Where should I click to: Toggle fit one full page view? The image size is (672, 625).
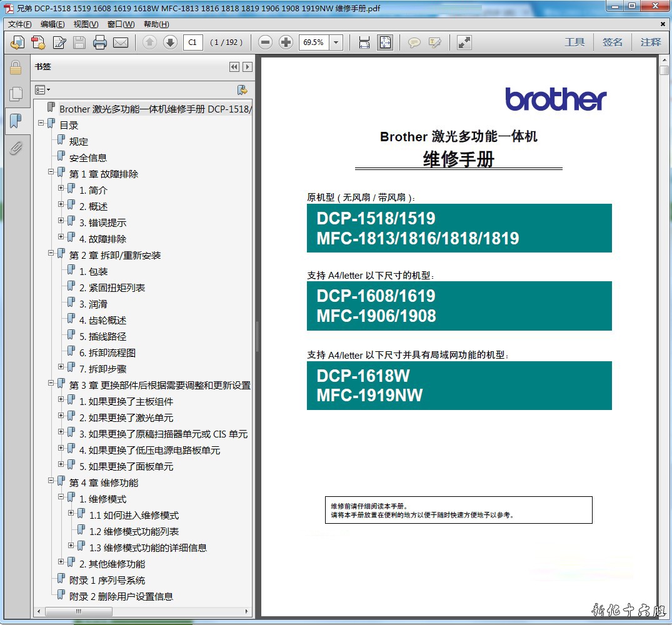pos(385,42)
